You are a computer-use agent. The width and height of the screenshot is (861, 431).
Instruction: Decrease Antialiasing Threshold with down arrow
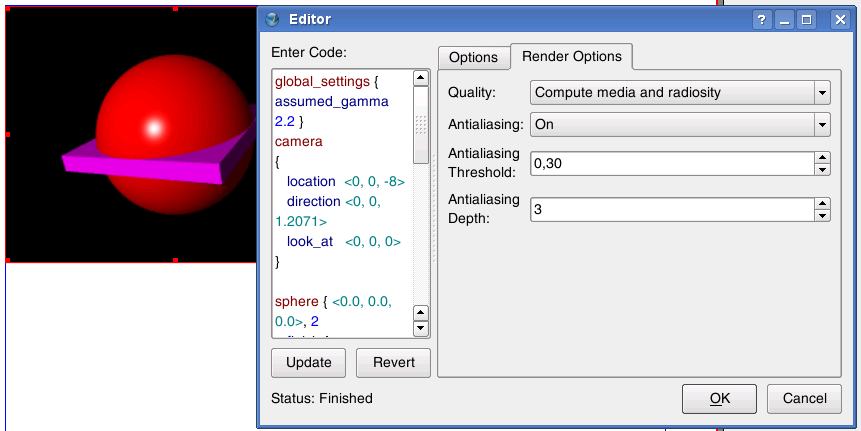[x=822, y=168]
